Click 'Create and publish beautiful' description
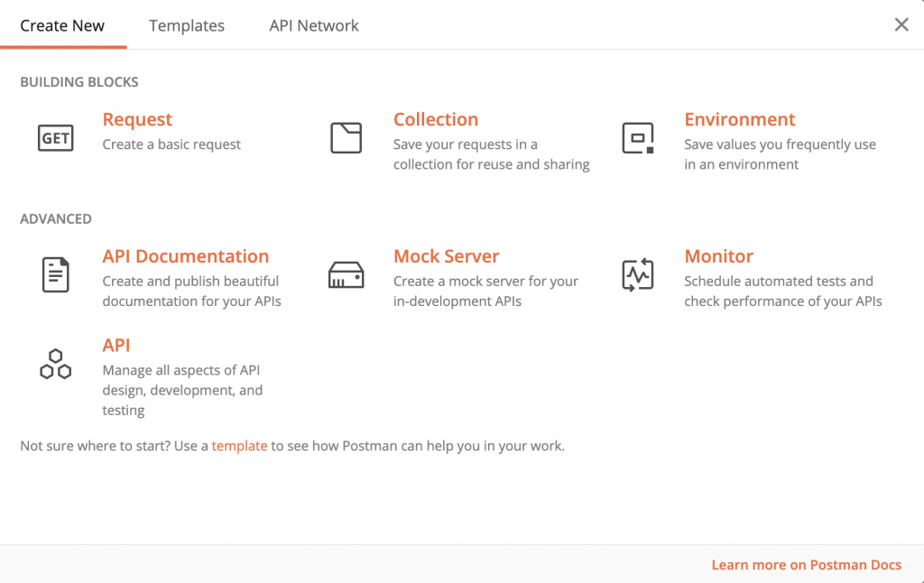Screen dimensions: 924x583 [190, 282]
